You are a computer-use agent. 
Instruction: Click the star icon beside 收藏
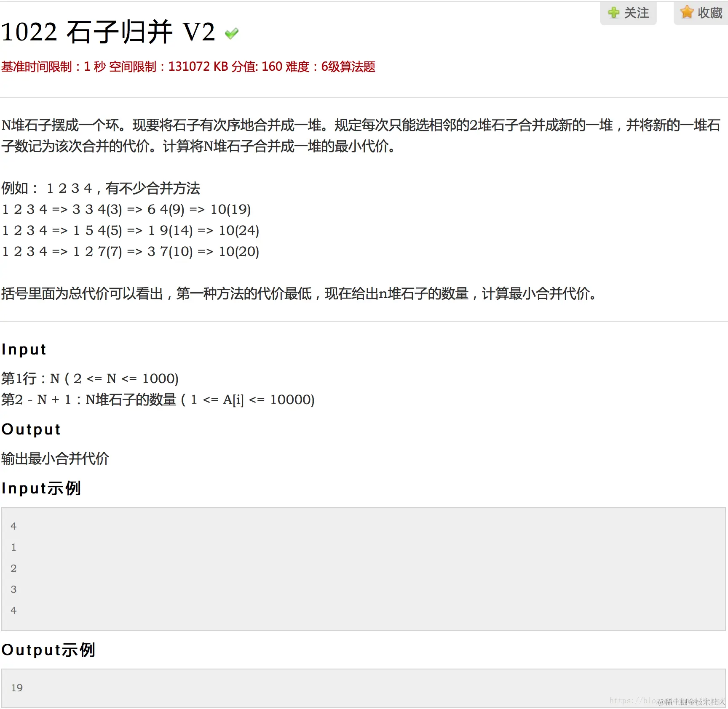[x=687, y=12]
